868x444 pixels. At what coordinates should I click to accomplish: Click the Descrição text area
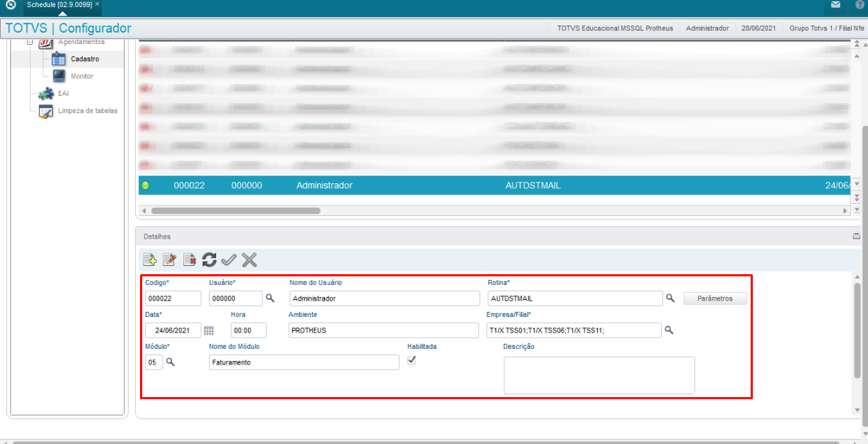coord(599,375)
